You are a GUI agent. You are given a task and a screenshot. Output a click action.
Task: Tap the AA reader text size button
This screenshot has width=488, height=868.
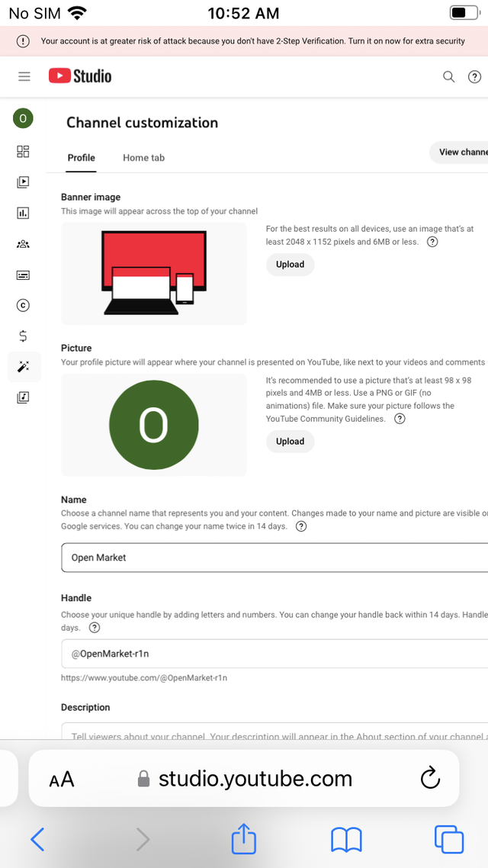[x=62, y=780]
